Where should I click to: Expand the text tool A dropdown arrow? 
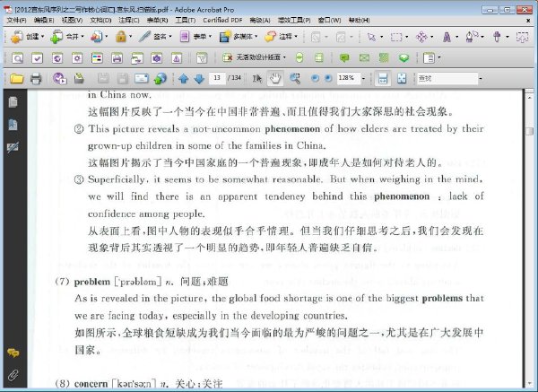point(456,37)
